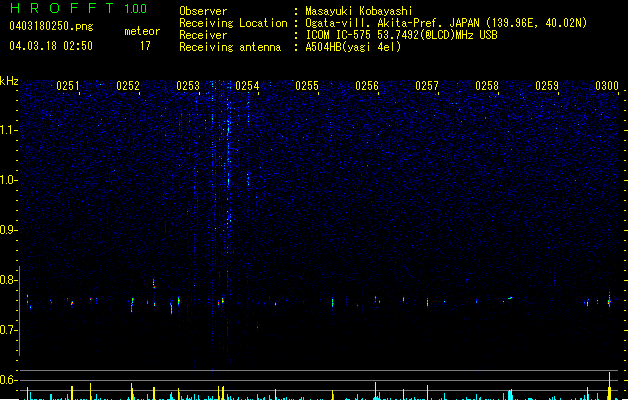Click the 0259 time marker
The width and height of the screenshot is (629, 400).
click(x=547, y=86)
